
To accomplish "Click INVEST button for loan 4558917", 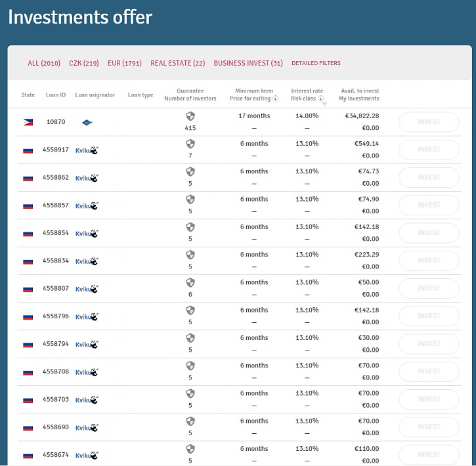I will [x=429, y=150].
